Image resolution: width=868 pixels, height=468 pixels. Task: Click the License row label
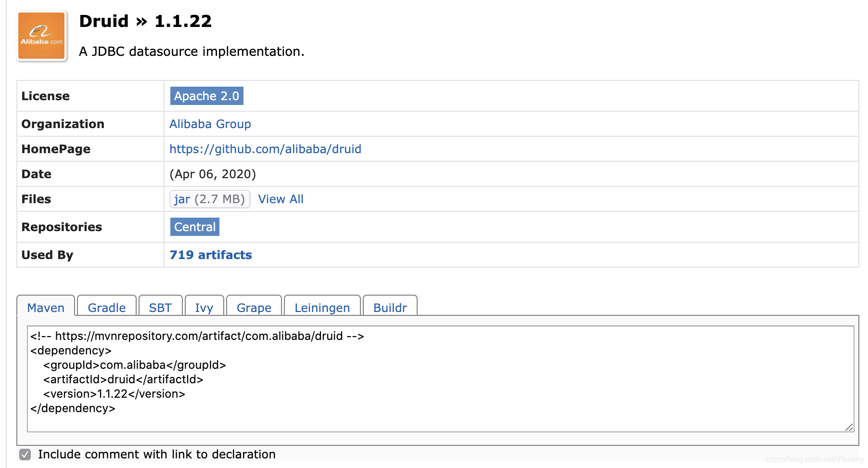coord(46,96)
